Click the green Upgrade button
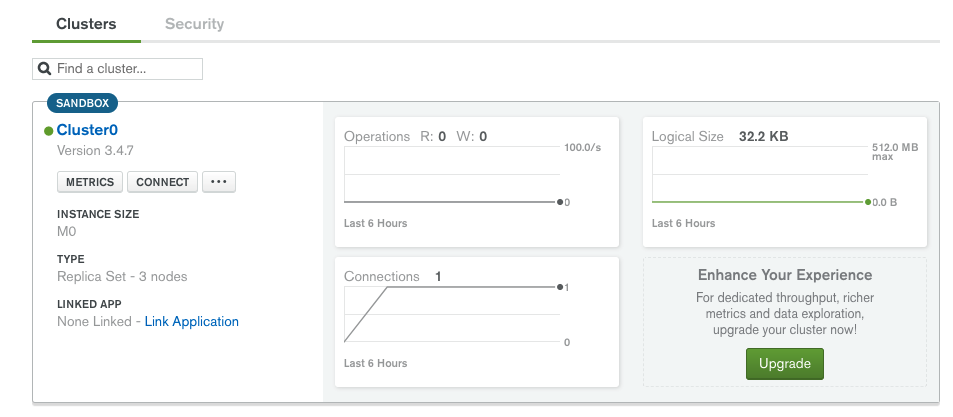This screenshot has width=953, height=417. [785, 364]
